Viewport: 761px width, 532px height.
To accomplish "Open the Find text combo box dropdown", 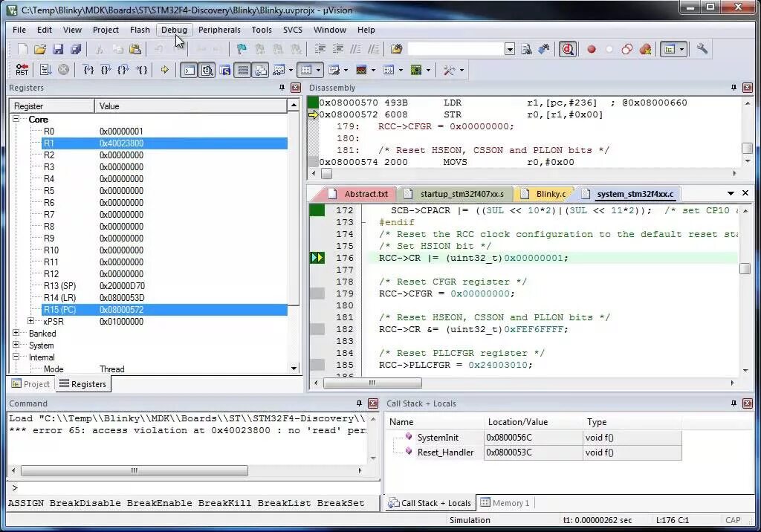I will click(x=510, y=49).
